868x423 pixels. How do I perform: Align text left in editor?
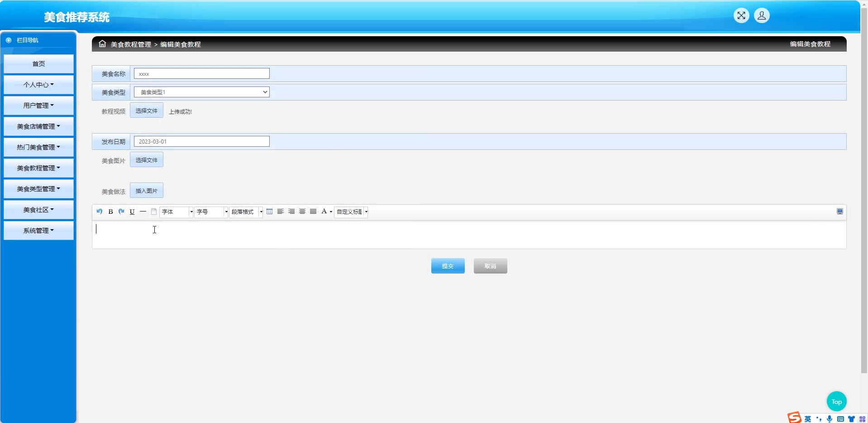281,211
